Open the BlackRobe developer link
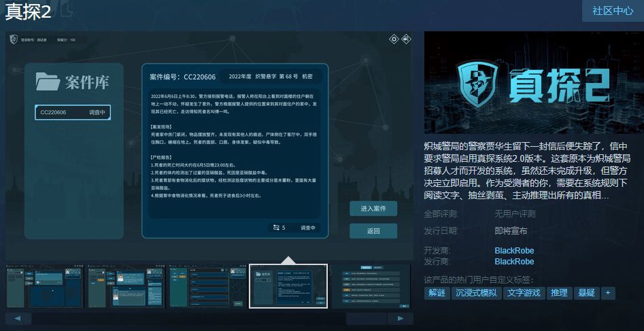The image size is (644, 331). tap(514, 251)
